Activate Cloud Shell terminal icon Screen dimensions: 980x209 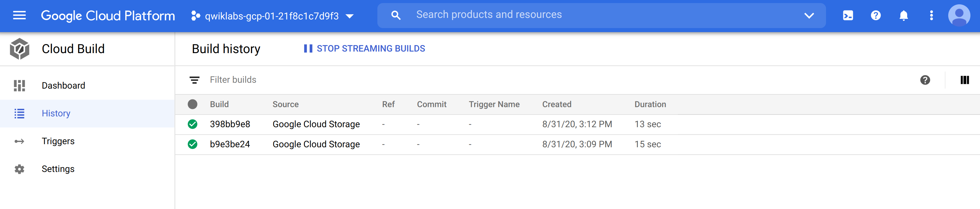(x=848, y=16)
